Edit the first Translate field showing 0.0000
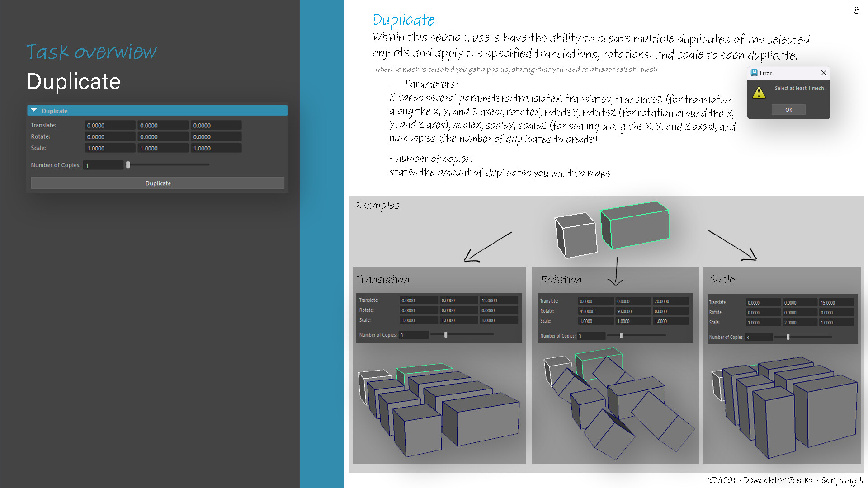The image size is (868, 488). pyautogui.click(x=109, y=125)
